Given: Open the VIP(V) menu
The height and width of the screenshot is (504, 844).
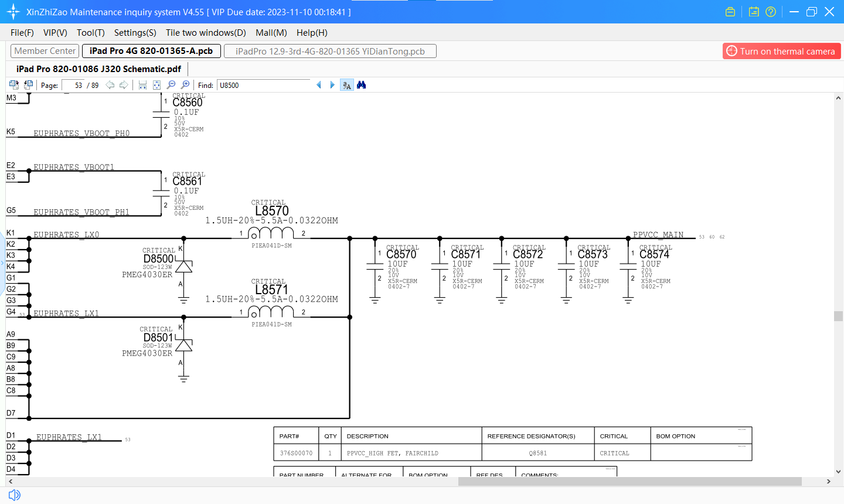Looking at the screenshot, I should point(55,33).
